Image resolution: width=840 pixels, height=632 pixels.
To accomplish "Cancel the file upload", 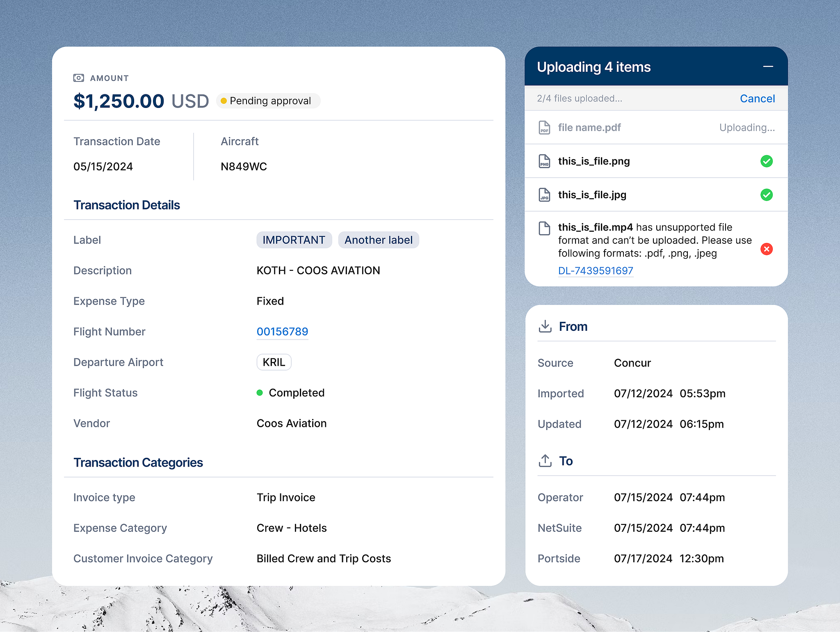I will (x=757, y=98).
